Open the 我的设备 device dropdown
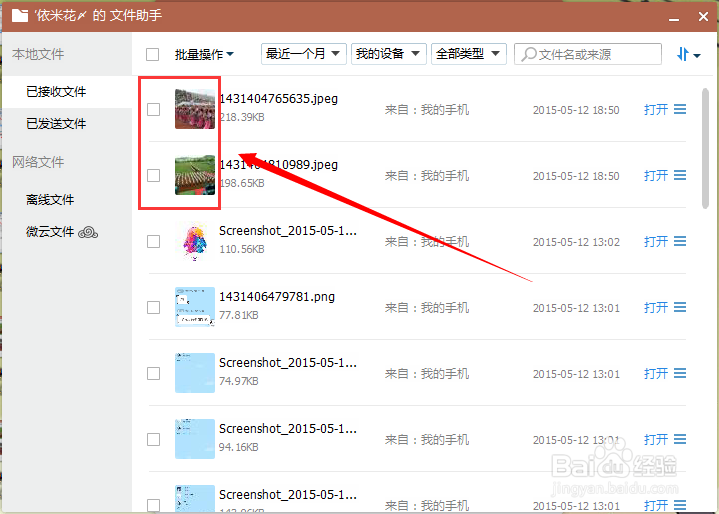The height and width of the screenshot is (514, 719). click(x=389, y=54)
